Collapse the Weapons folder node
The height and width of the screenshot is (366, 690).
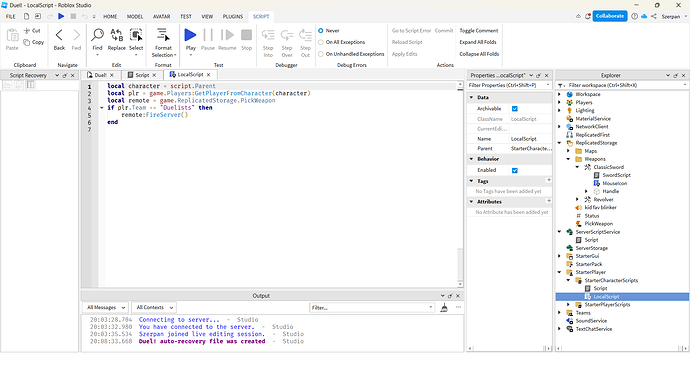click(x=569, y=159)
